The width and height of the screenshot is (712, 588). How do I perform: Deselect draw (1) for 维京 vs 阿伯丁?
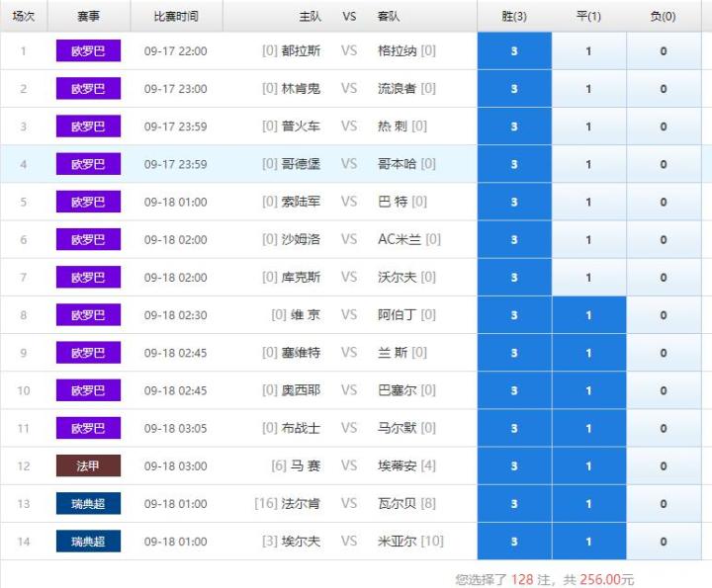point(588,315)
